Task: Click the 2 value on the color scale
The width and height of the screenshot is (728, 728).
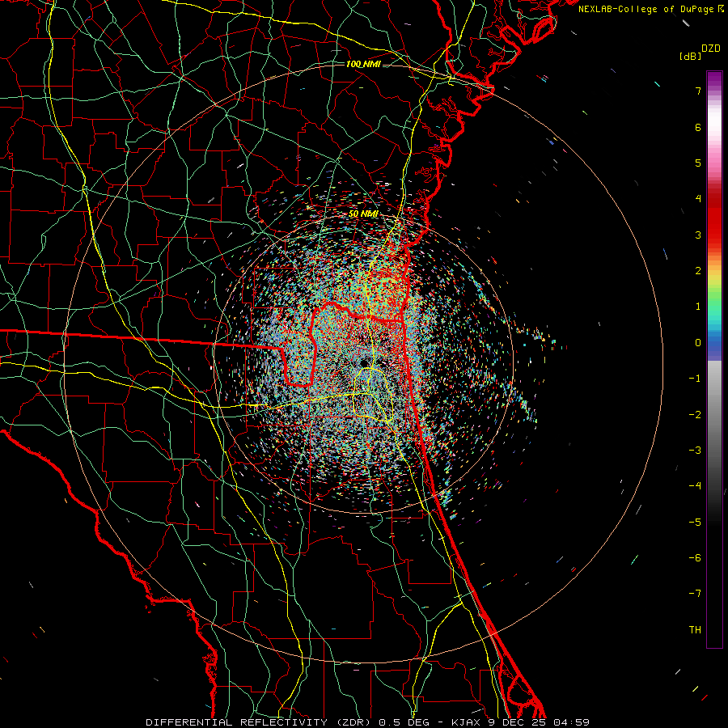Action: click(x=698, y=271)
